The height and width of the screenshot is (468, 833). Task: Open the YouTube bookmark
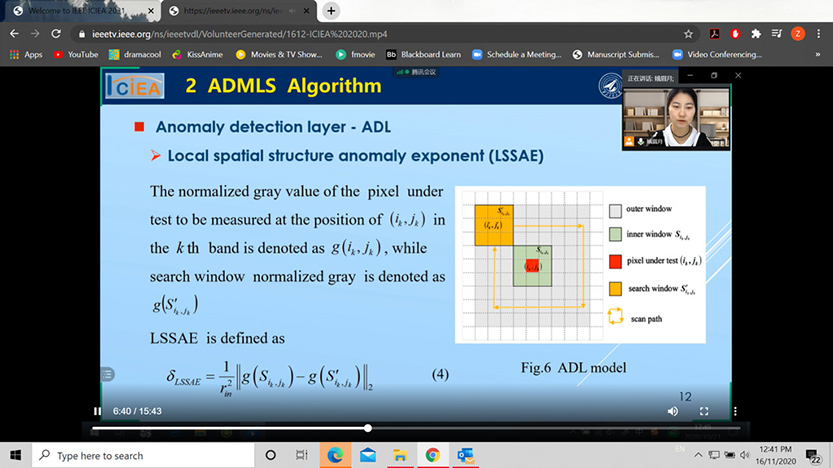(76, 54)
